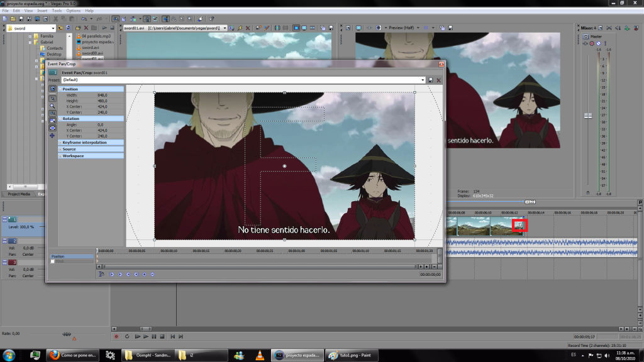The width and height of the screenshot is (644, 362).
Task: Minimize track 1 using its header button
Action: (x=4, y=219)
